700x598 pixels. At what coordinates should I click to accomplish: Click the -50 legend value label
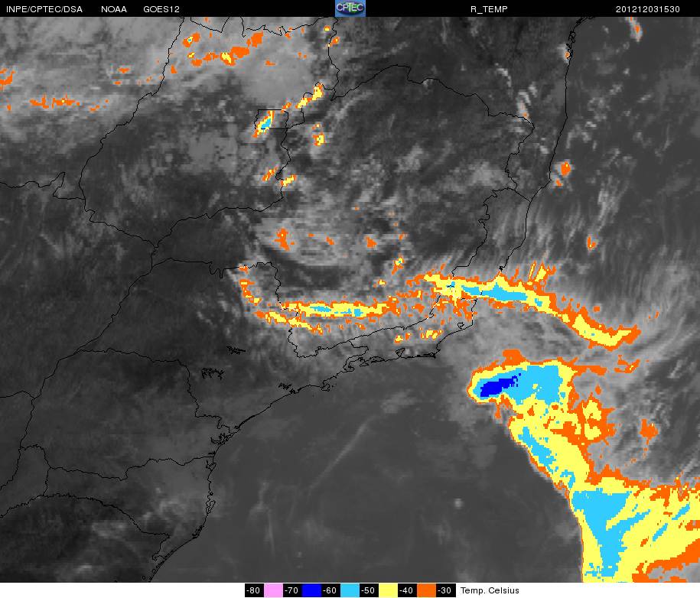click(x=369, y=590)
